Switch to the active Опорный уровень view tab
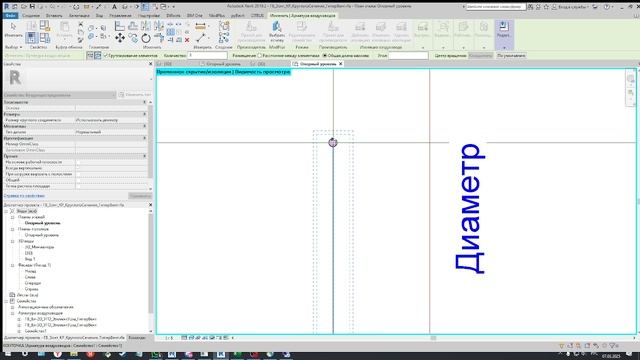640x360 pixels. [x=318, y=64]
